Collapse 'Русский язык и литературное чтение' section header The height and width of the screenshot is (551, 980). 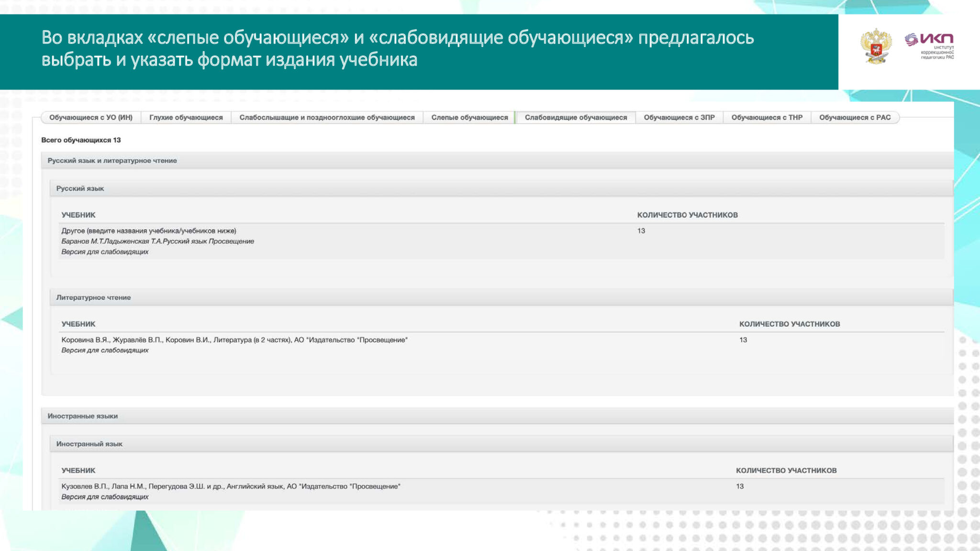497,160
